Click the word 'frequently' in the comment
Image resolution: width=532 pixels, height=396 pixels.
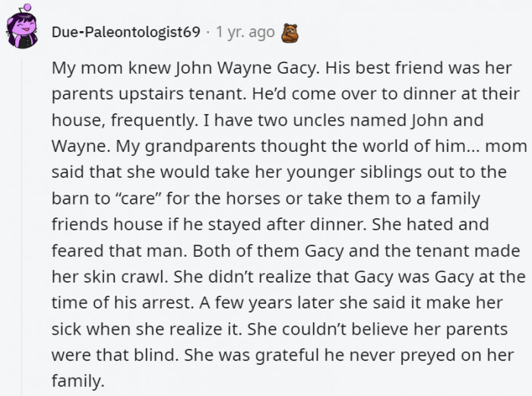[x=154, y=121]
